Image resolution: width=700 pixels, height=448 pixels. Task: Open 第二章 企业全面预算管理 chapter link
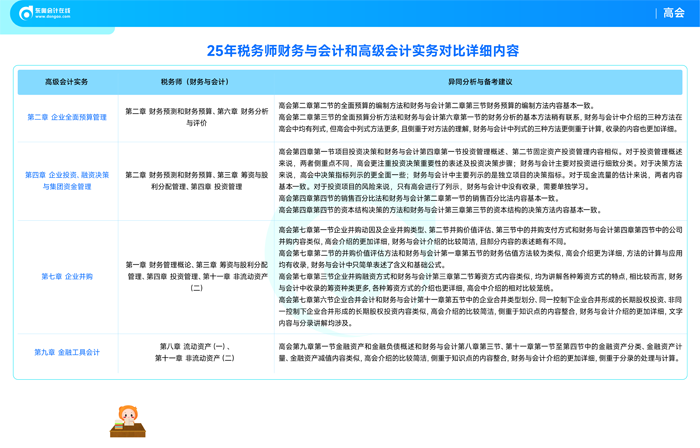(67, 117)
